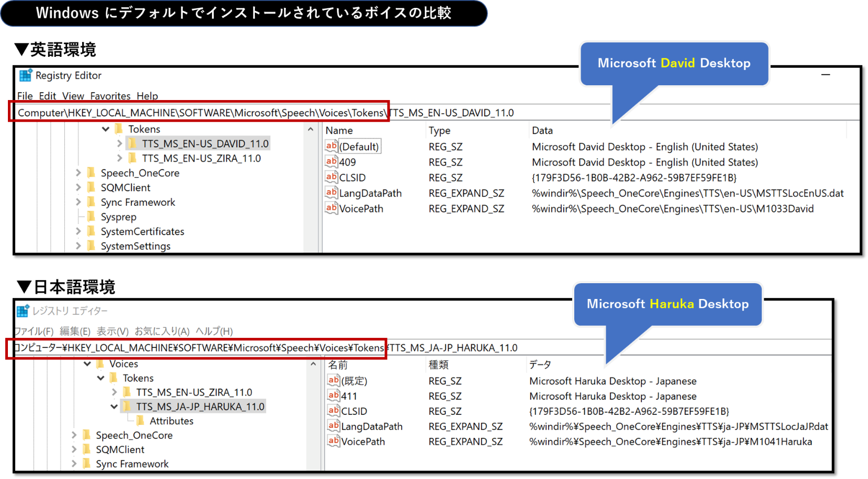Click the string icon beside 411 value
Image resolution: width=868 pixels, height=479 pixels.
[x=333, y=396]
